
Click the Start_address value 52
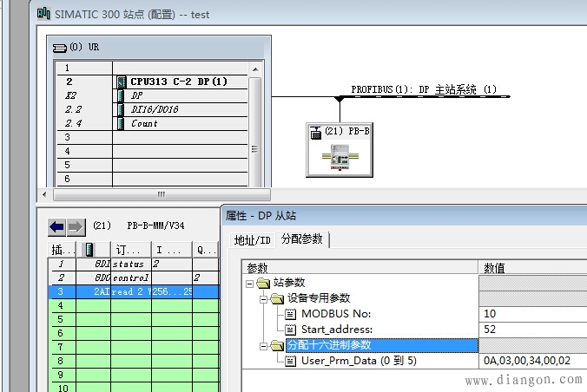(490, 330)
